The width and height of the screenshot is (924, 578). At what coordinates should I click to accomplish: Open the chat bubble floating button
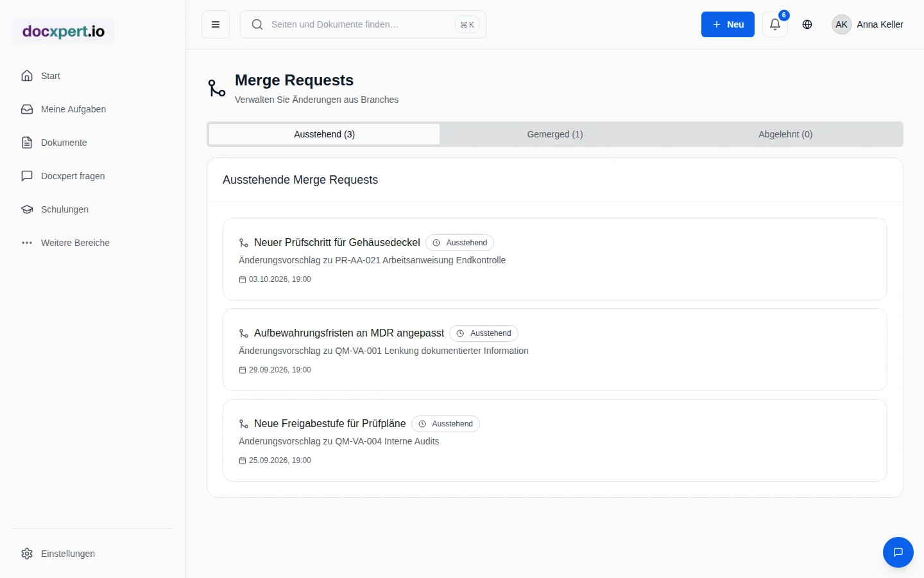(x=898, y=552)
